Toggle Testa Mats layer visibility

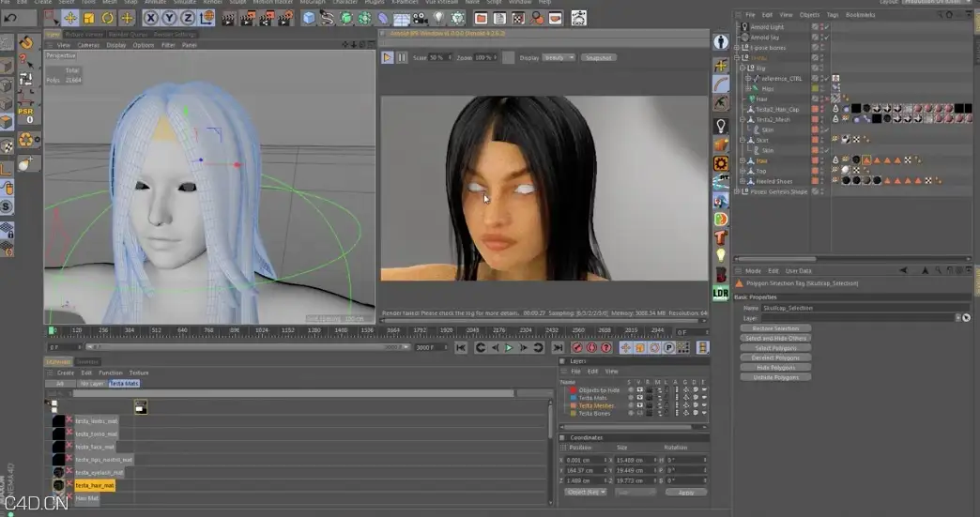(639, 398)
